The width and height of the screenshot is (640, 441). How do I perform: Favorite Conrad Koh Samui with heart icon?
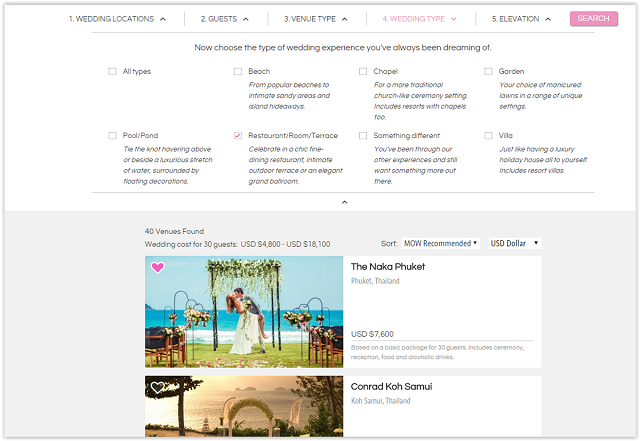point(158,388)
